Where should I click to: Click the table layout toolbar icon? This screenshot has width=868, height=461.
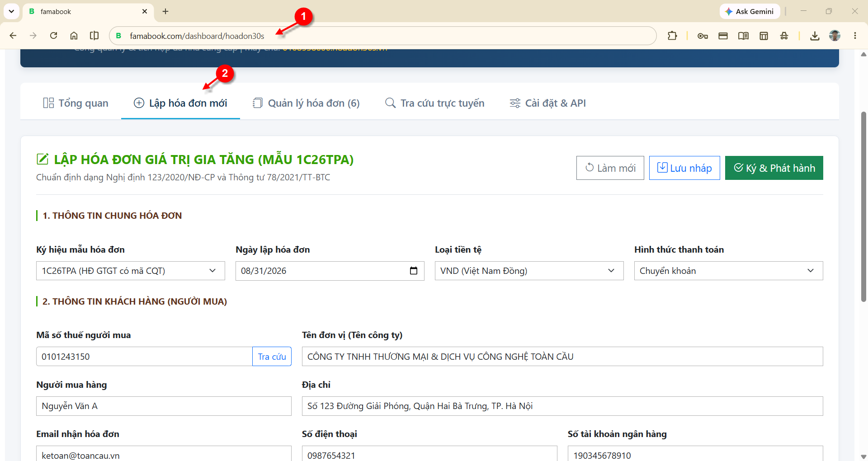(x=764, y=36)
